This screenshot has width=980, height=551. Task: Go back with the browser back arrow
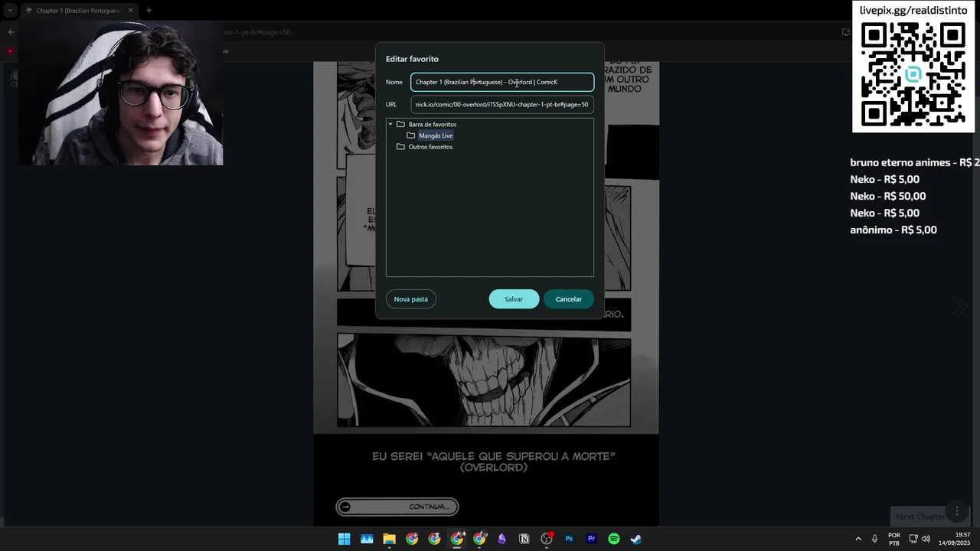pyautogui.click(x=11, y=32)
